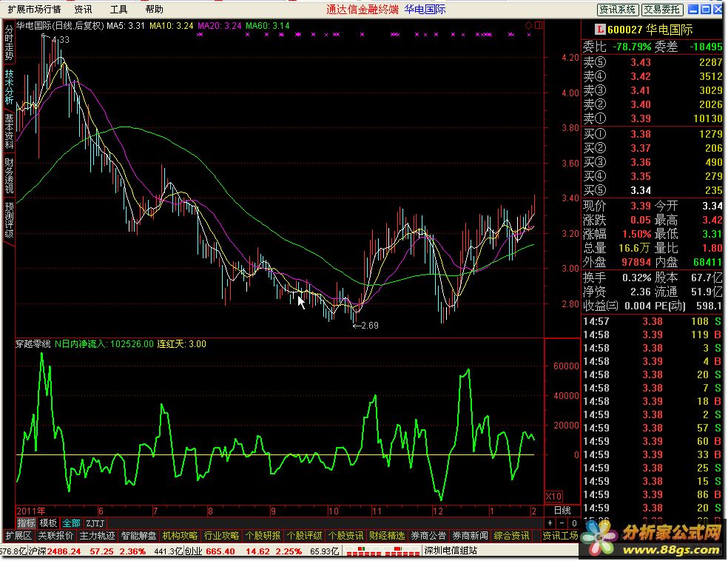Click the 买① order row at 3.38

(x=653, y=134)
